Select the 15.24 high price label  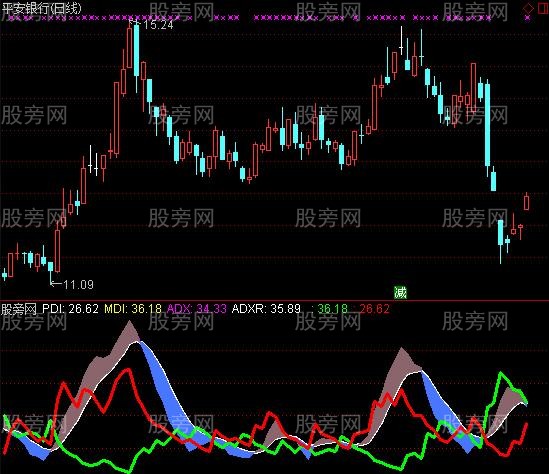click(158, 25)
